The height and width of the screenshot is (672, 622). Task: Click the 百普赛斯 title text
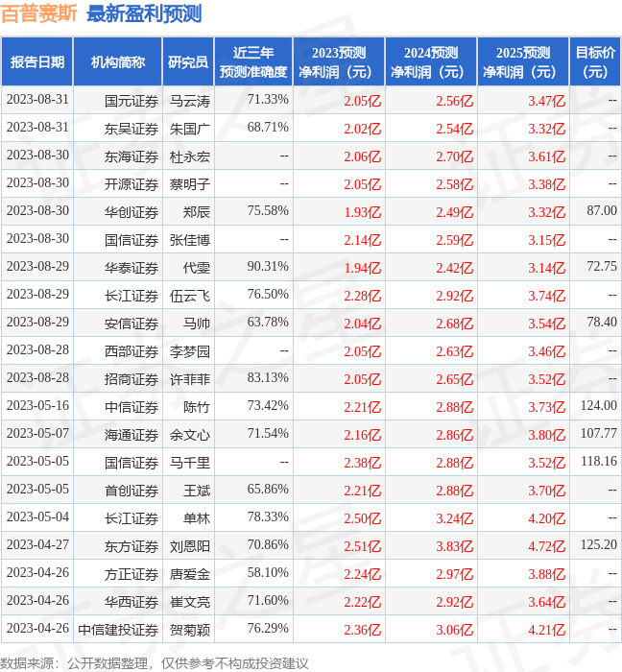39,13
